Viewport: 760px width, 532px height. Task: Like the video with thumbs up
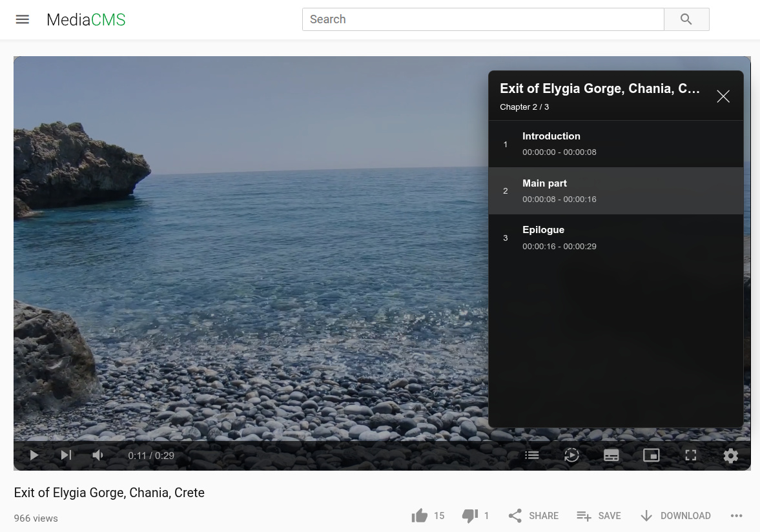pyautogui.click(x=419, y=516)
